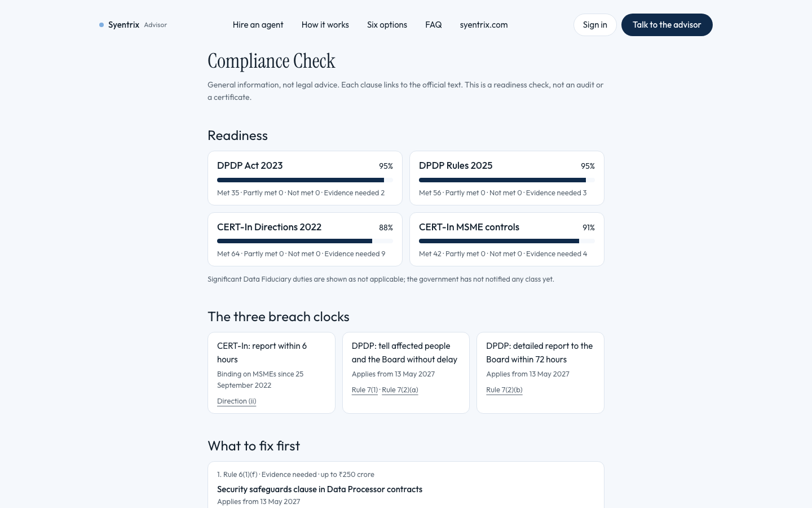The image size is (812, 508).
Task: Open the DPDP Rules 2025 readiness card
Action: (x=506, y=178)
